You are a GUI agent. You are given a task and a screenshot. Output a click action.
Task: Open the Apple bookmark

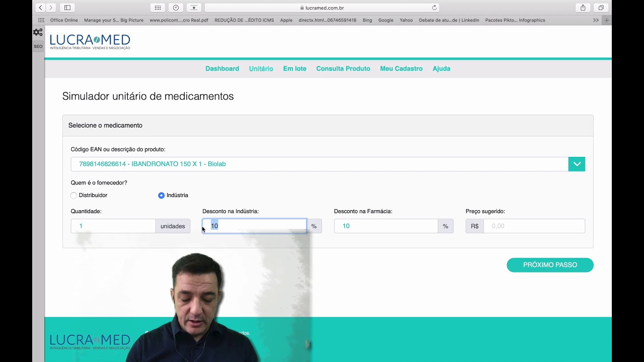[x=286, y=20]
